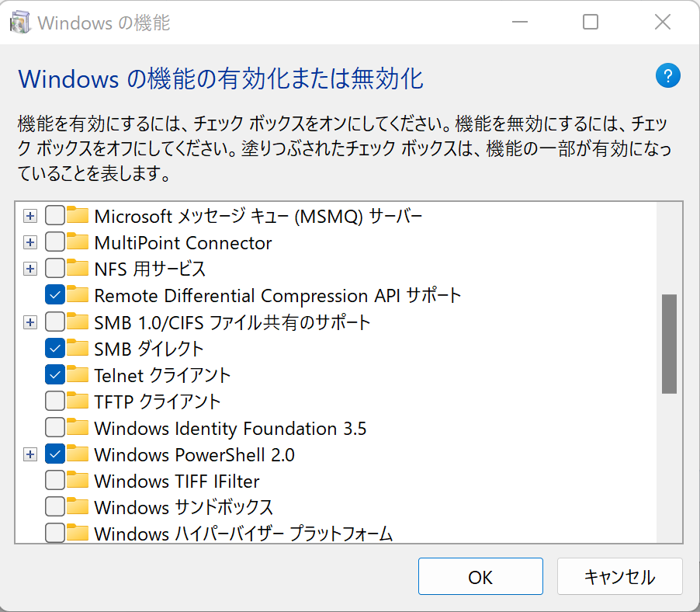Expand the SMB 1.0/CIFS ファイル共有 node
This screenshot has height=612, width=700.
pyautogui.click(x=30, y=322)
